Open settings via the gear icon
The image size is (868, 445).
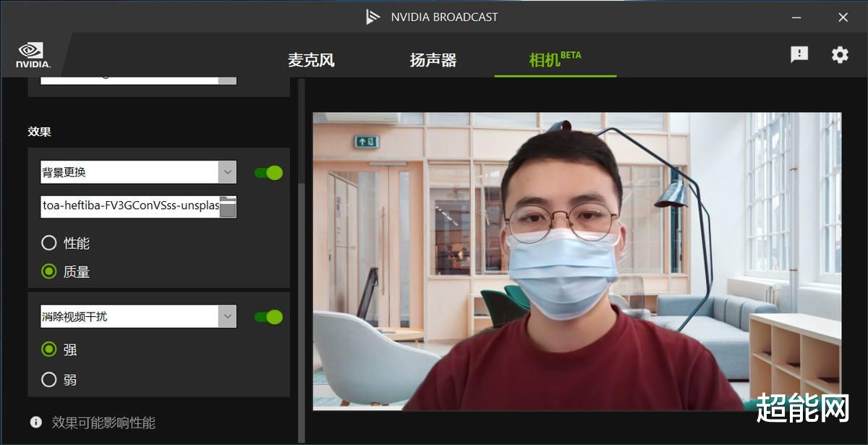(x=839, y=54)
